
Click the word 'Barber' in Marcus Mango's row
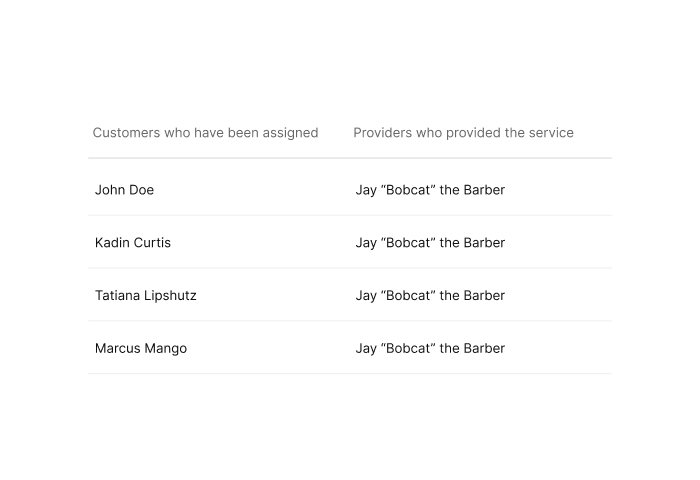tap(484, 348)
